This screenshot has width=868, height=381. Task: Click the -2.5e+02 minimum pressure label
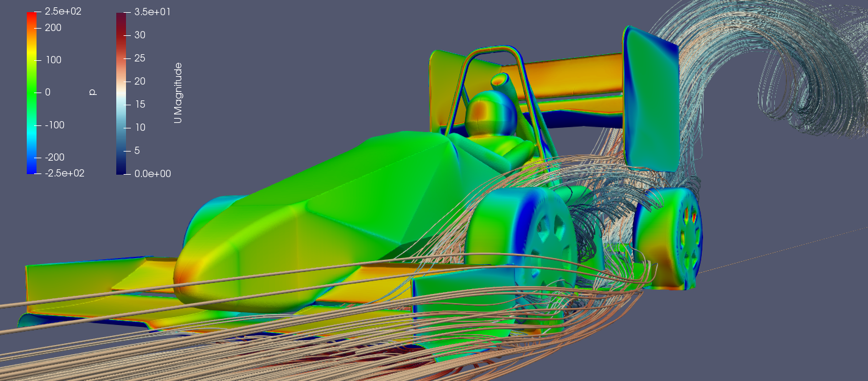click(64, 173)
